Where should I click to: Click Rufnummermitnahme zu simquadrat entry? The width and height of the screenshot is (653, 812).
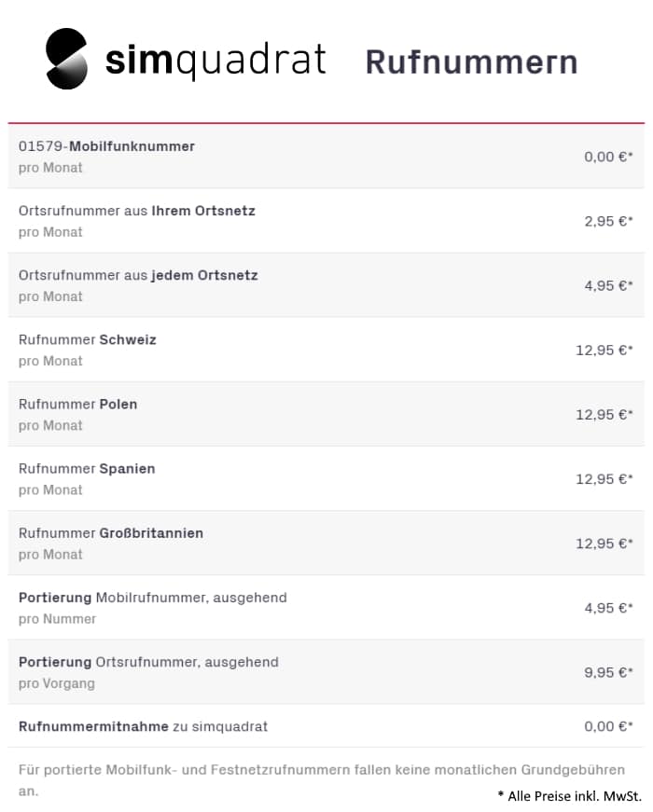click(143, 725)
